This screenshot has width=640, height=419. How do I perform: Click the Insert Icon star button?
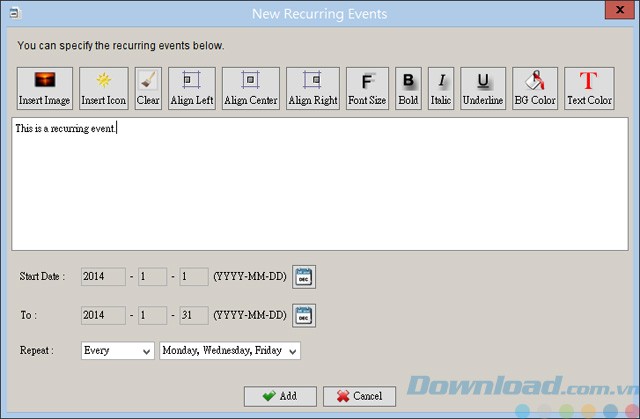click(x=104, y=88)
